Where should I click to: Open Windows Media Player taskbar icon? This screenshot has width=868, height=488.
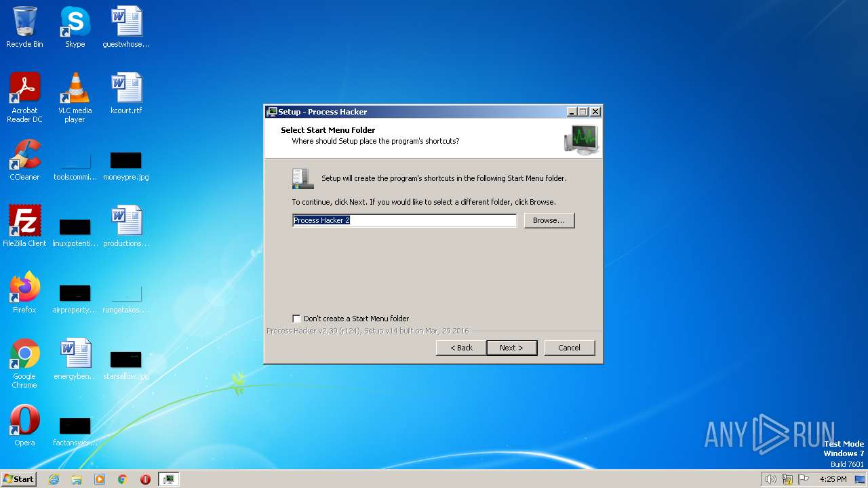click(x=100, y=479)
